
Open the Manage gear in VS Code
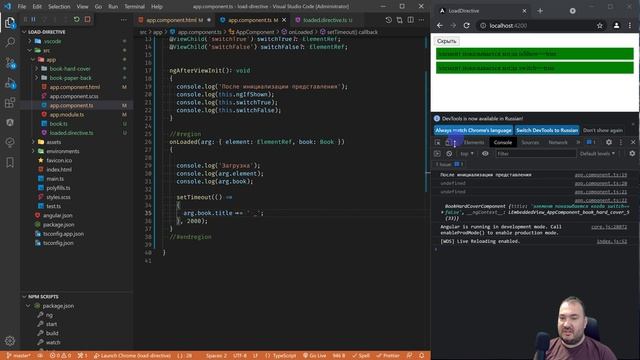(x=10, y=340)
